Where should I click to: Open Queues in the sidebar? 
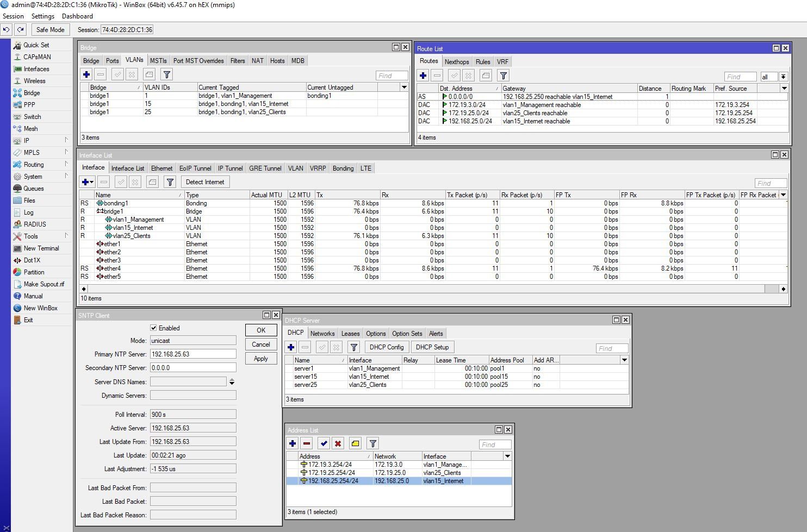[33, 189]
